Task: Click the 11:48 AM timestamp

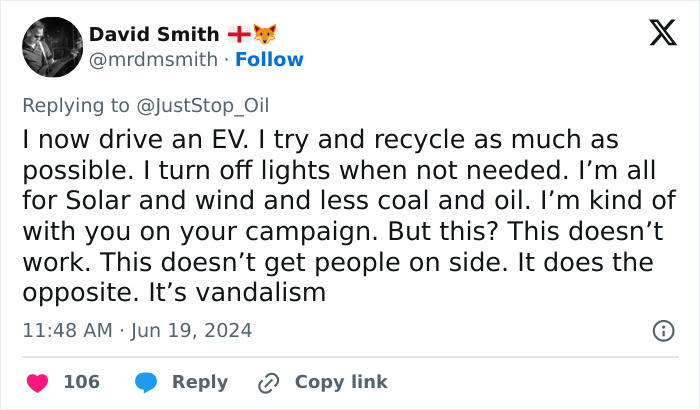Action: click(66, 329)
